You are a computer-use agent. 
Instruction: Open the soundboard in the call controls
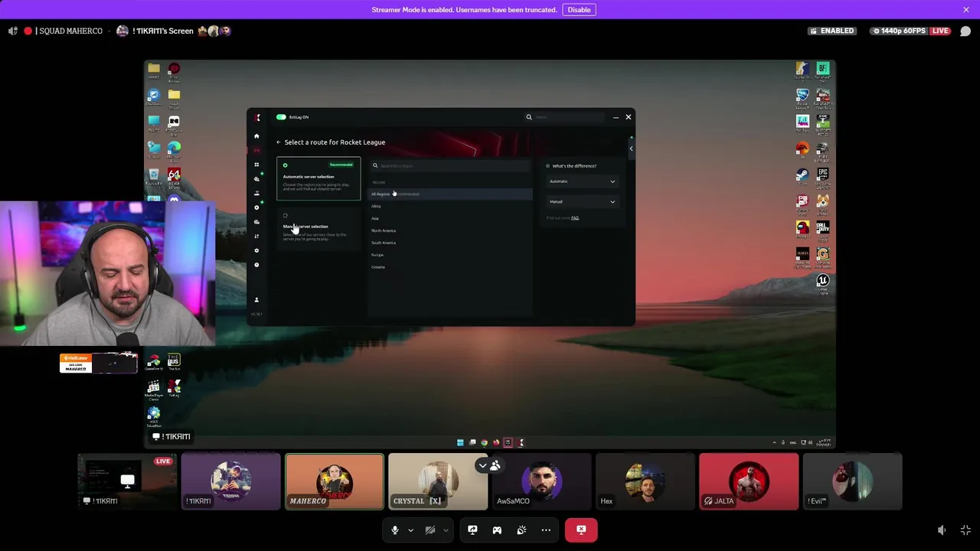521,530
